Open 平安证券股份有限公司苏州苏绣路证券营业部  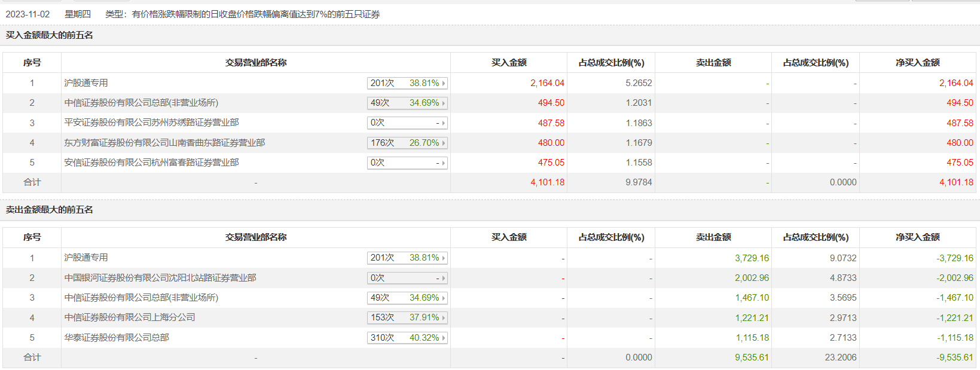coord(151,123)
